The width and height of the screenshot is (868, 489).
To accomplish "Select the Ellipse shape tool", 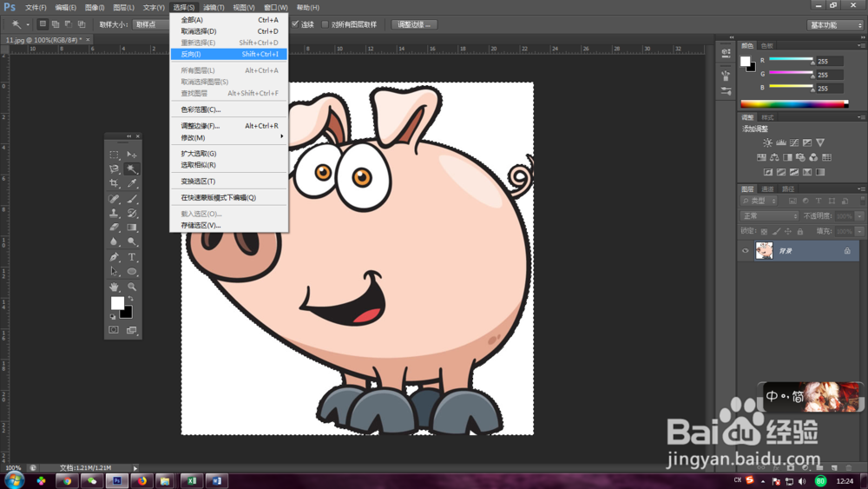I will [132, 271].
